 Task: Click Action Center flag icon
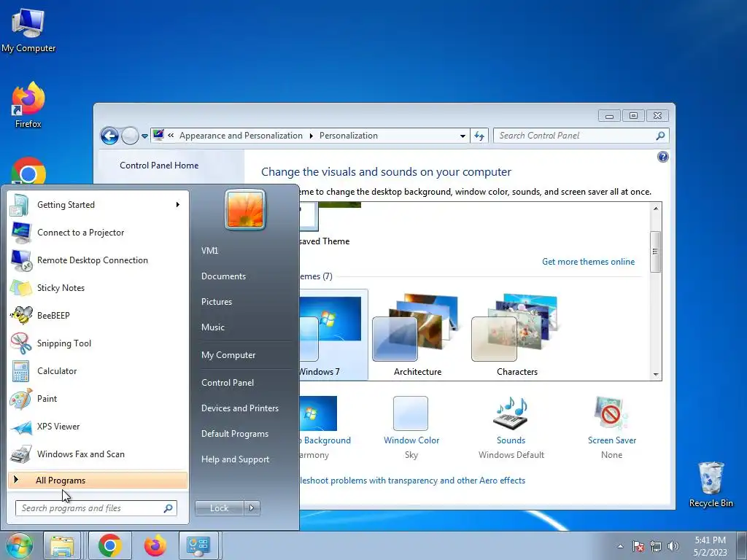pos(638,547)
